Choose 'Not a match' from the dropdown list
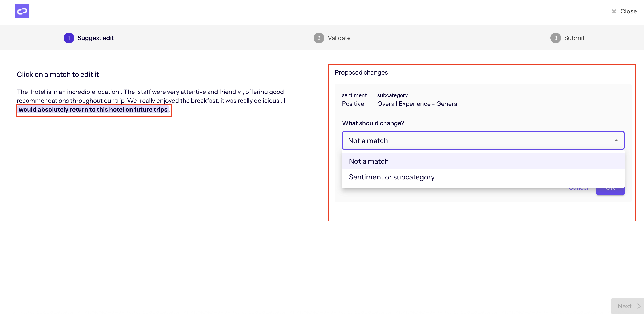 click(x=483, y=161)
